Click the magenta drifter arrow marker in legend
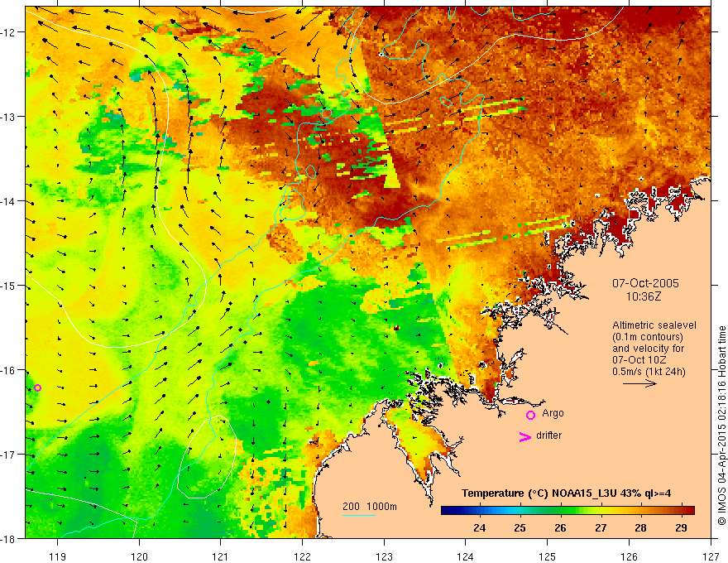Viewport: 728px width, 563px height. (x=524, y=436)
